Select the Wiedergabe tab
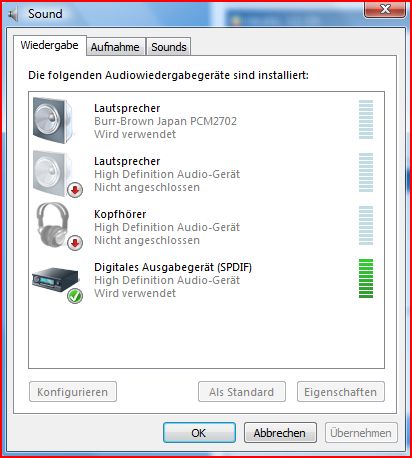Image resolution: width=412 pixels, height=458 pixels. (x=50, y=45)
